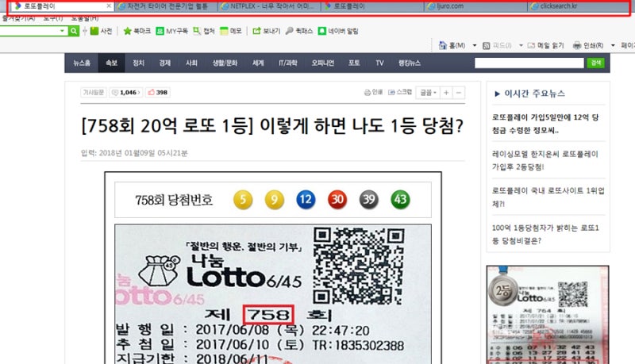Image resolution: width=635 pixels, height=364 pixels.
Task: Select the 세계 news category
Action: 258,63
